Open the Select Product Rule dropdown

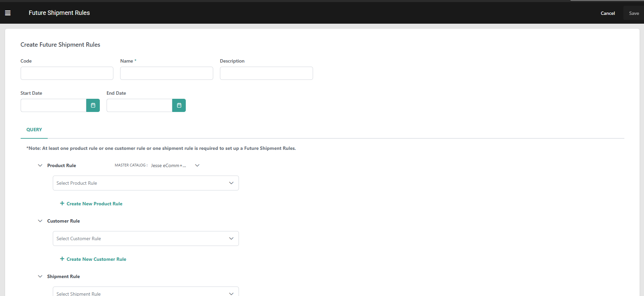(146, 183)
